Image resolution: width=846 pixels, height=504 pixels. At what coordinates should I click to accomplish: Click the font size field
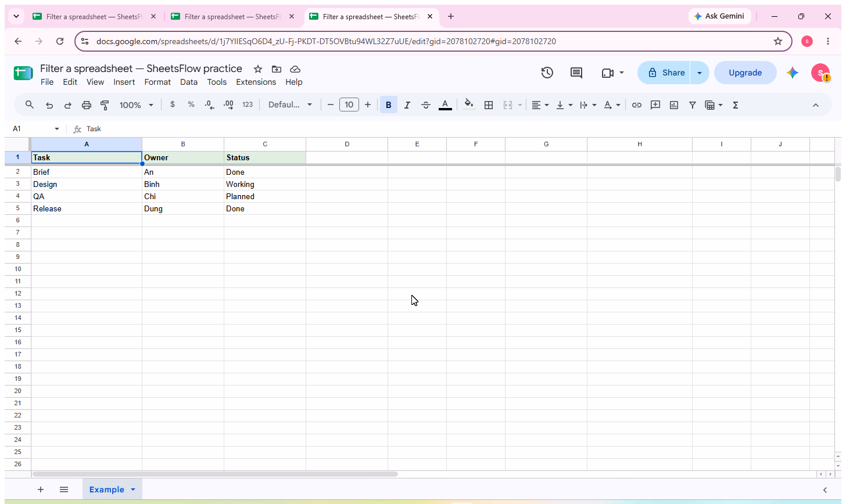point(349,105)
